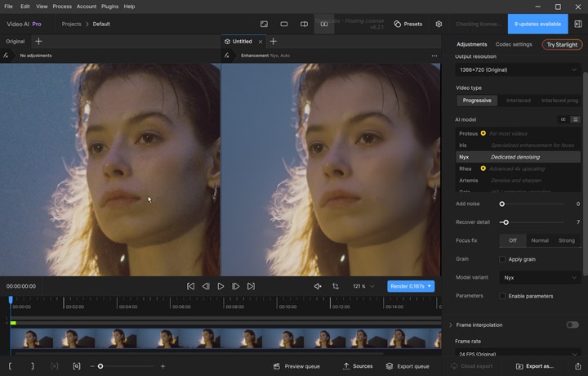This screenshot has height=376, width=588.
Task: Open the Preview queue
Action: (x=296, y=366)
